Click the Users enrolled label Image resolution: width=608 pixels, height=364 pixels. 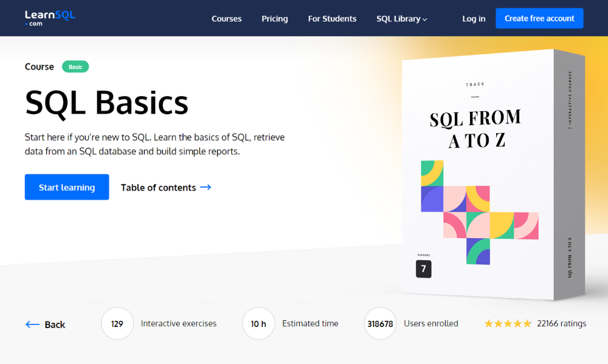click(431, 323)
